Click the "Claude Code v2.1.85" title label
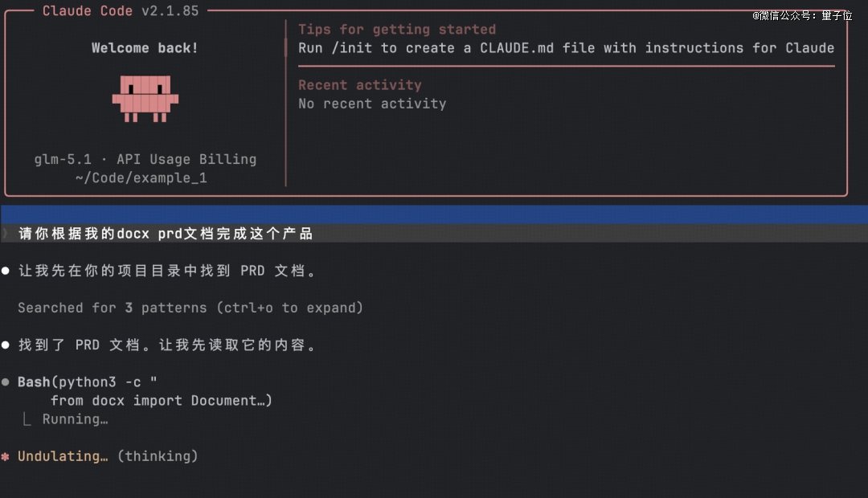The height and width of the screenshot is (498, 868). click(121, 10)
